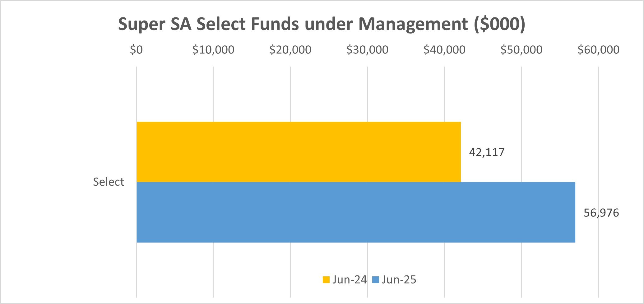Click the 56,976 data label

[x=601, y=213]
